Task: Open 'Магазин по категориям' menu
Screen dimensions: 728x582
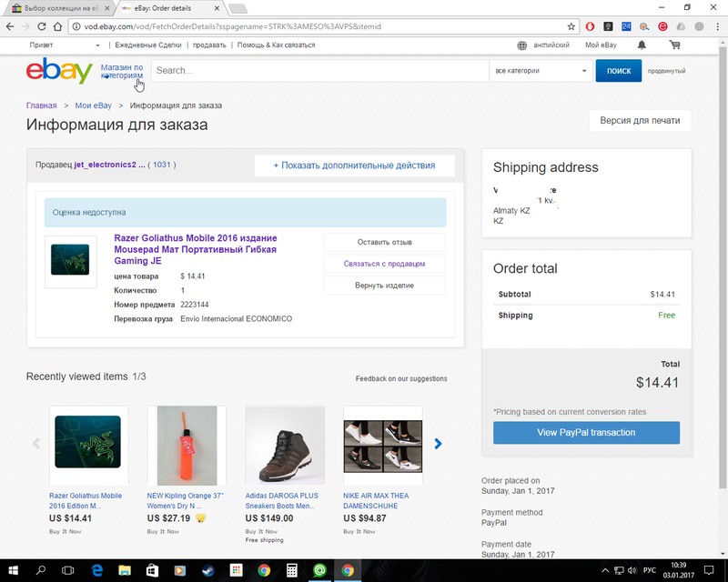Action: (x=122, y=71)
